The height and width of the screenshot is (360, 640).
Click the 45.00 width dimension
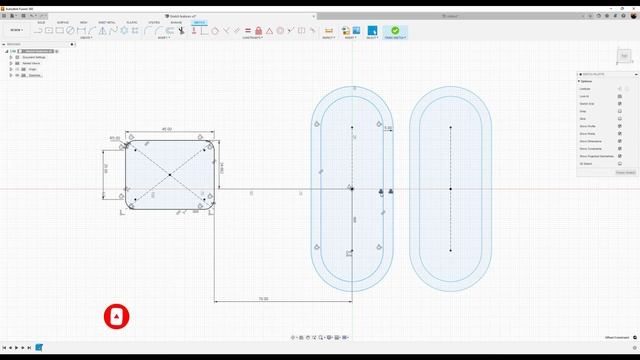pos(167,129)
